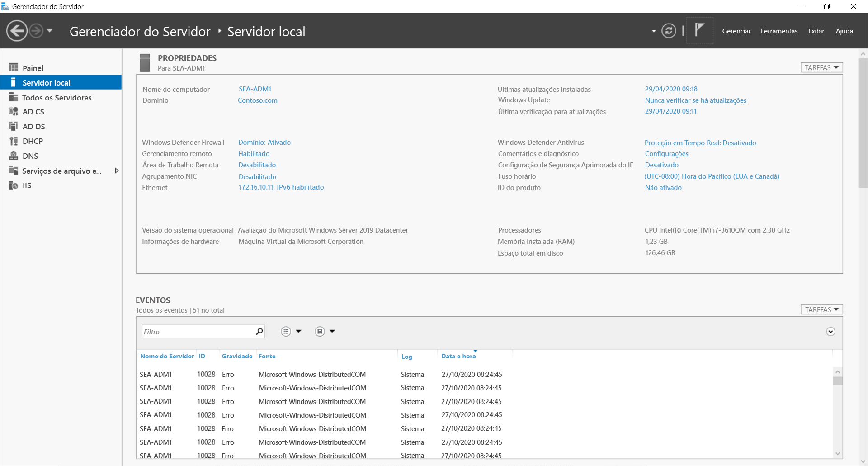Click the UTC-08:00 time zone link
Image resolution: width=868 pixels, height=466 pixels.
coord(712,176)
